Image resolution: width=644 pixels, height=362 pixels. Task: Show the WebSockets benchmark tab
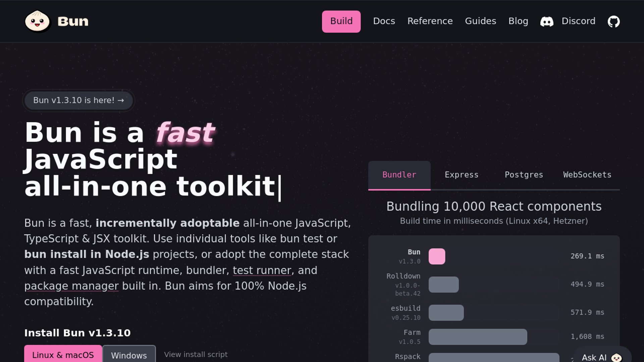(x=587, y=175)
